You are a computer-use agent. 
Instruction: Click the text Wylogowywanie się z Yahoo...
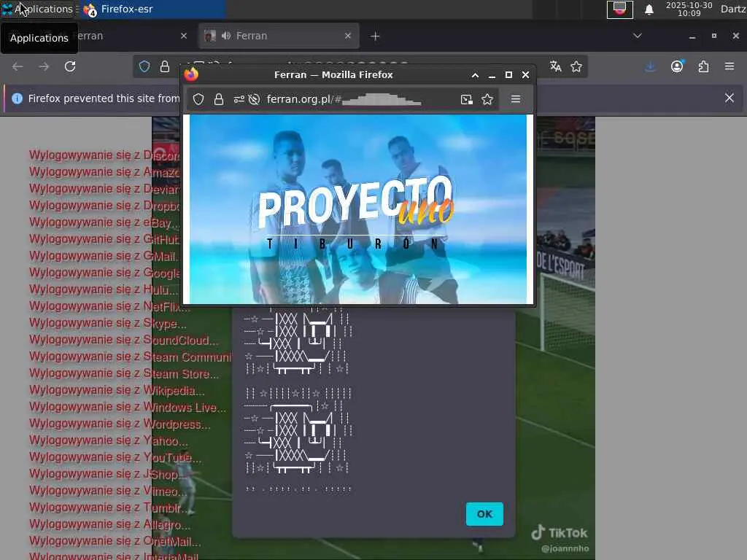pos(109,440)
